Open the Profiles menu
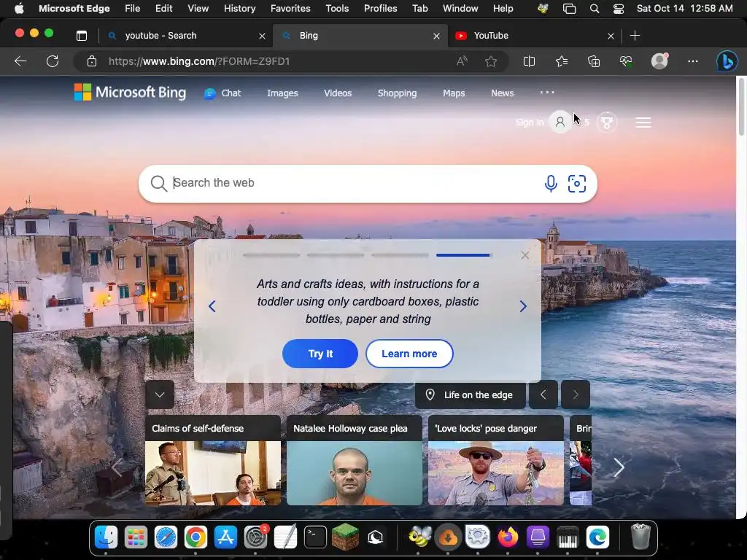 tap(380, 8)
